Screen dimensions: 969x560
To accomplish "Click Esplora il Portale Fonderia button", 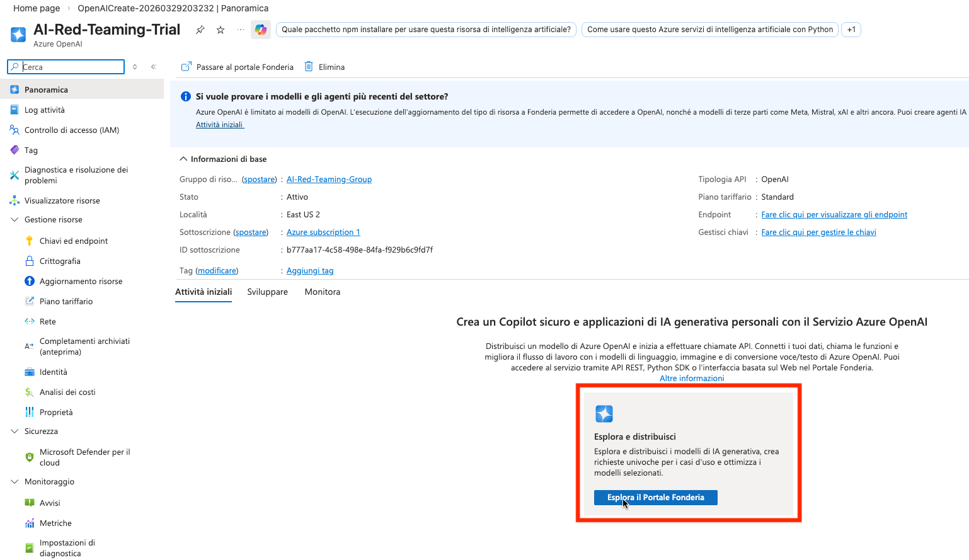I will 656,498.
